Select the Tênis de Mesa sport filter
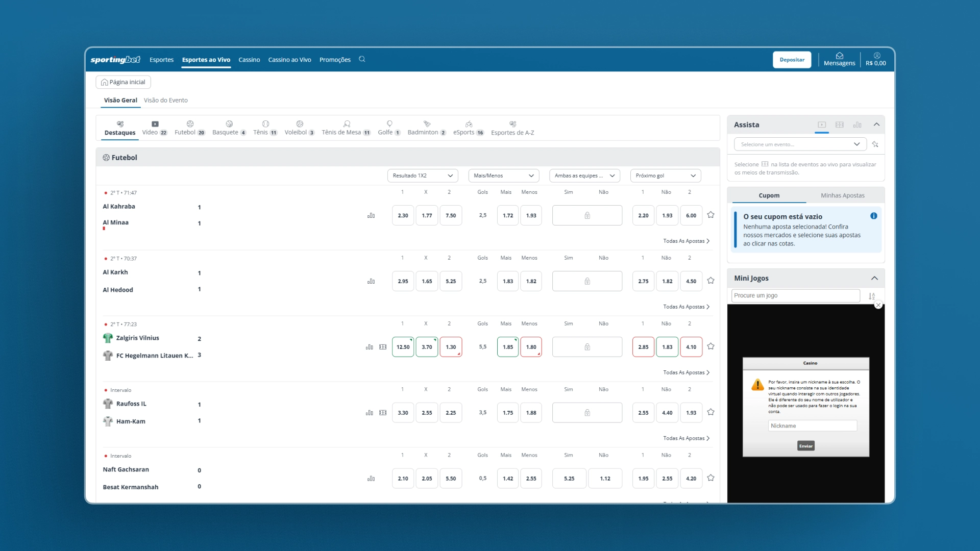980x551 pixels. (x=347, y=128)
